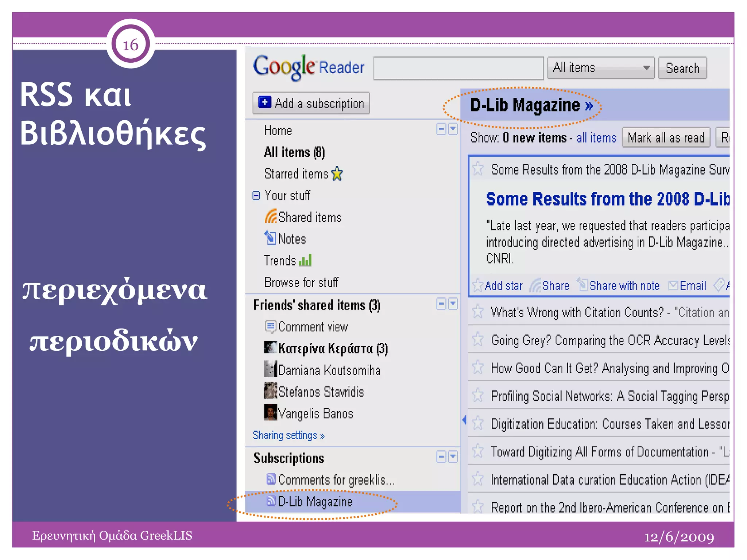The height and width of the screenshot is (560, 747).
Task: Open Browse for stuff
Action: 301,282
